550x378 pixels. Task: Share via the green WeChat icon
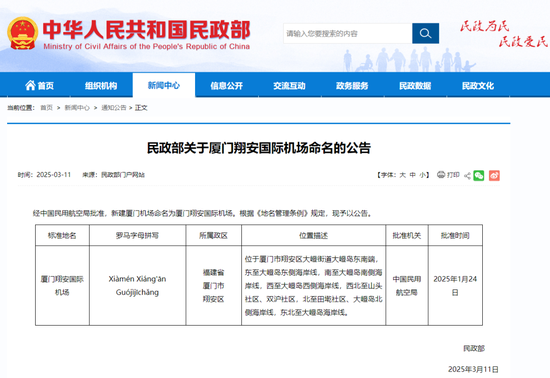(x=478, y=175)
